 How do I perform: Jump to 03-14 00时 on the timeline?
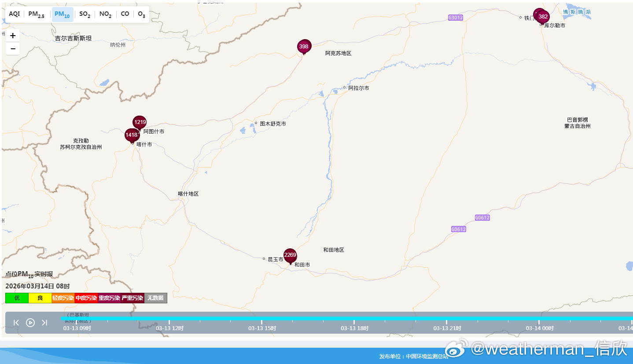pyautogui.click(x=539, y=328)
